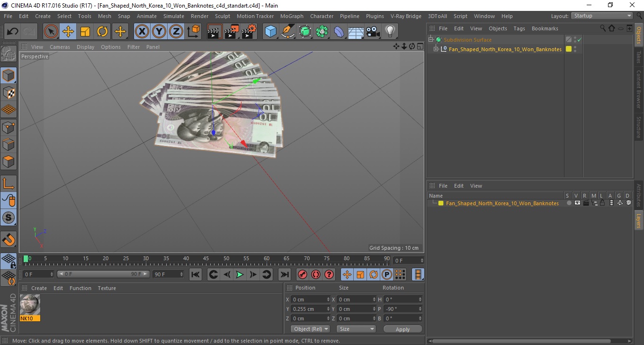
Task: Click the Apply button
Action: (x=402, y=329)
